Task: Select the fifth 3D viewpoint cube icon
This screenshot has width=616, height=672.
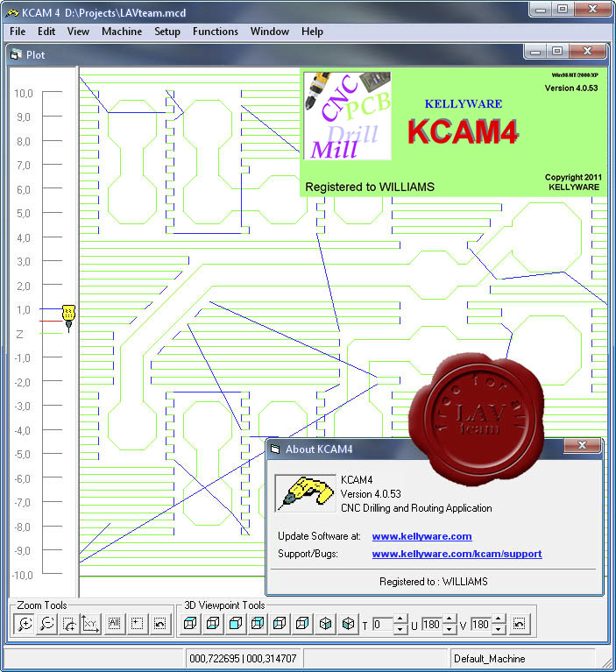Action: [x=280, y=624]
